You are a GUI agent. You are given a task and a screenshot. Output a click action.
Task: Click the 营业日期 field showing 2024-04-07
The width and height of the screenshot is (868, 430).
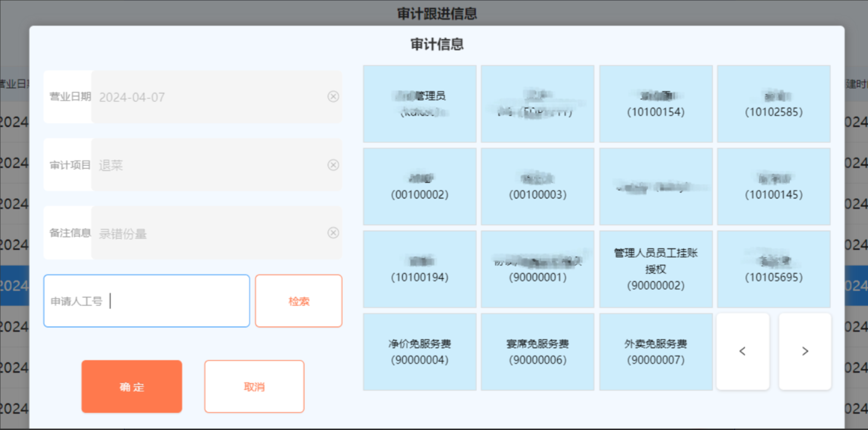point(209,97)
